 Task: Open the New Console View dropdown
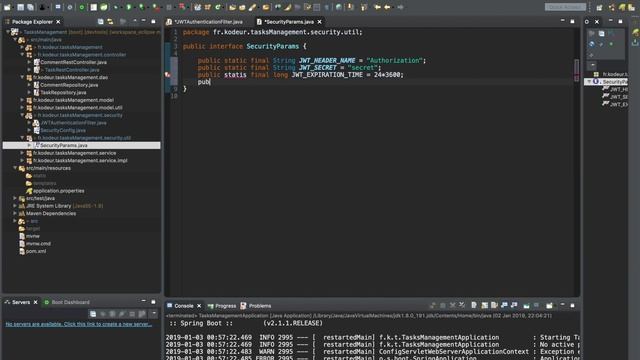550,305
